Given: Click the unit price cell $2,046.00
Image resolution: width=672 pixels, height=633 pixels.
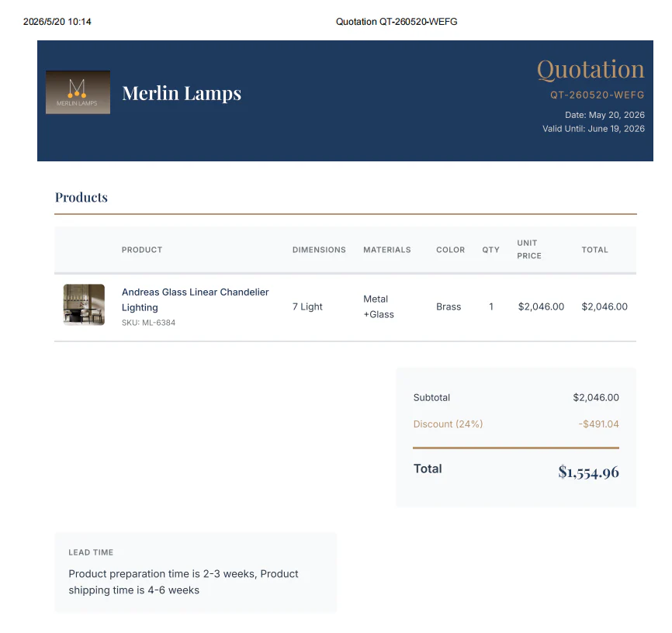Looking at the screenshot, I should (x=541, y=307).
